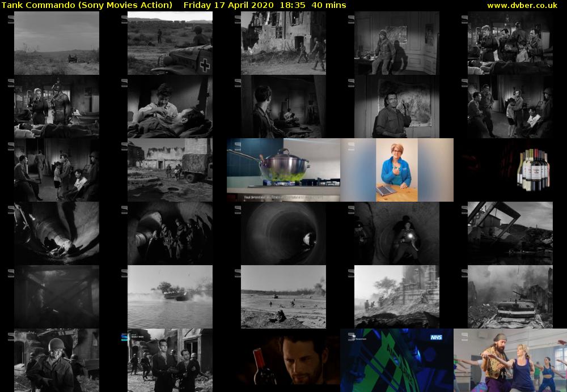This screenshot has height=392, width=567.
Task: Select close-up of helmeted soldier thumbnail
Action: click(56, 360)
